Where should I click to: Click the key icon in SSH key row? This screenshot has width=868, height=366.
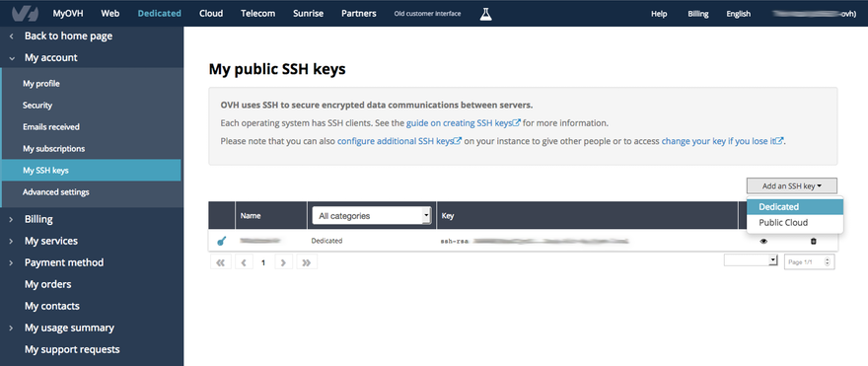pos(221,241)
